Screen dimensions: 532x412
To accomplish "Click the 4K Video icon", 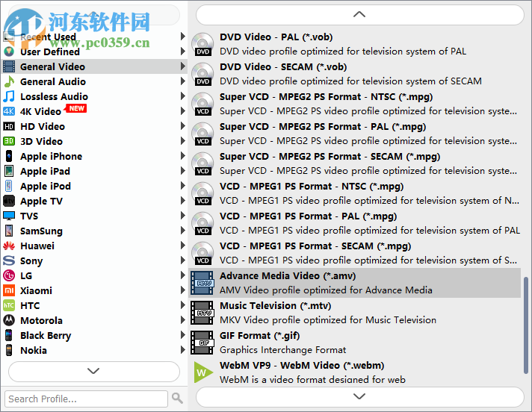I will [x=9, y=111].
